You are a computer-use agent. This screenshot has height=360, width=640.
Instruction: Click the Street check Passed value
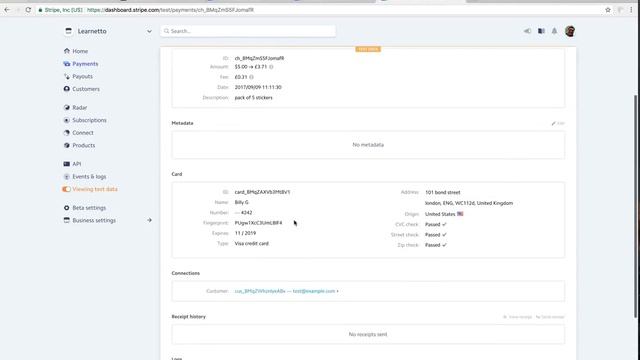[x=436, y=235]
